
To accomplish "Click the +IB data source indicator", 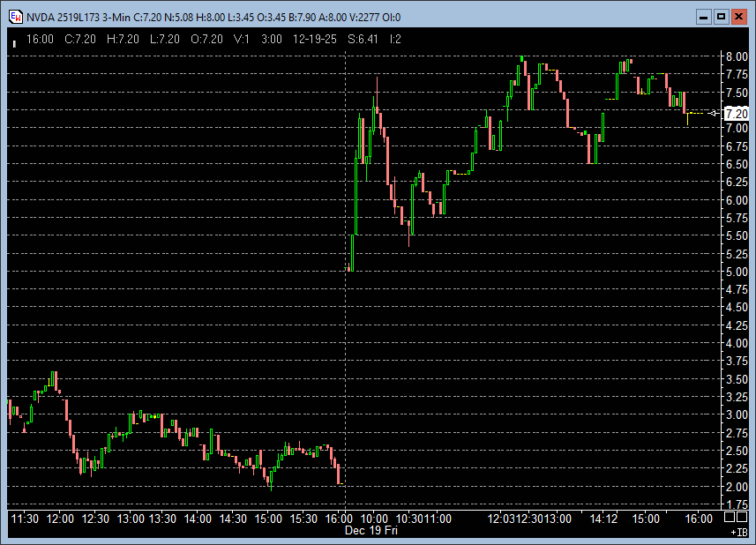I will [737, 533].
